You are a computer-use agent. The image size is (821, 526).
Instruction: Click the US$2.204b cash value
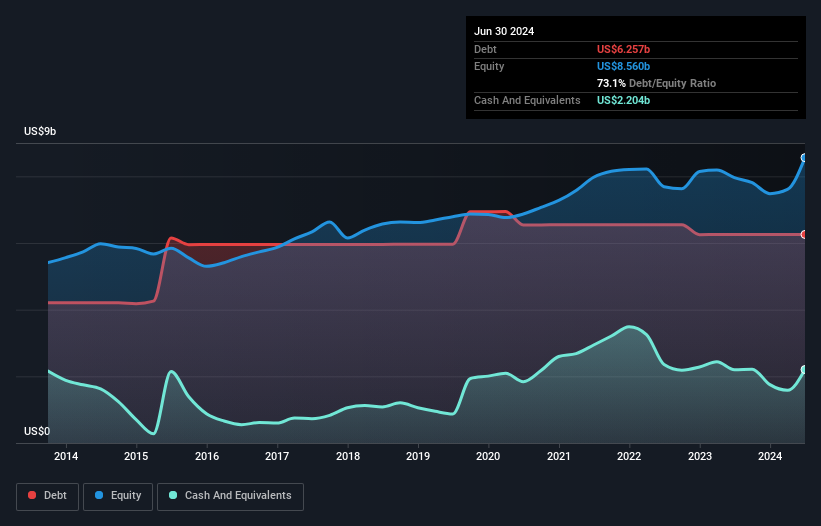click(623, 100)
